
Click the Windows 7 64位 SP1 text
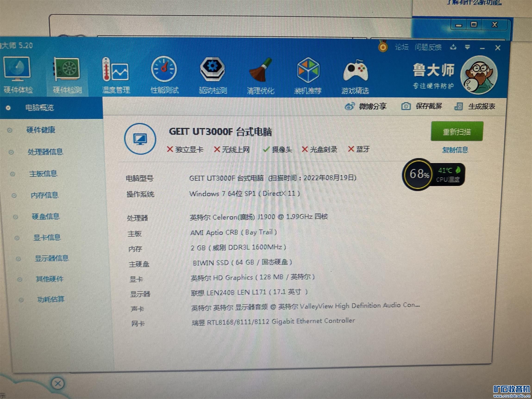245,193
